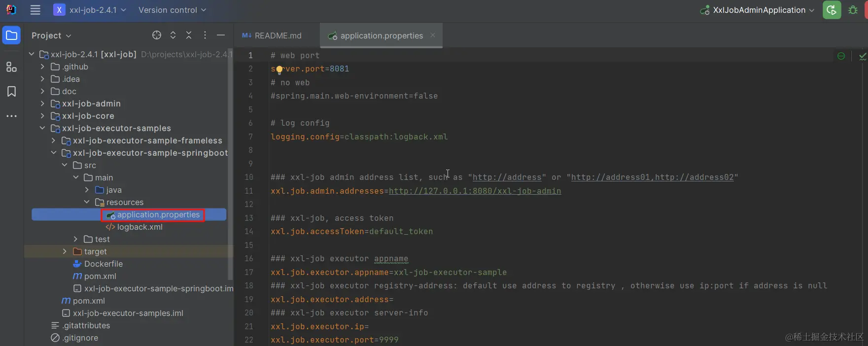868x346 pixels.
Task: Collapse xxl-job-executor-sample-springboot module
Action: (x=54, y=153)
